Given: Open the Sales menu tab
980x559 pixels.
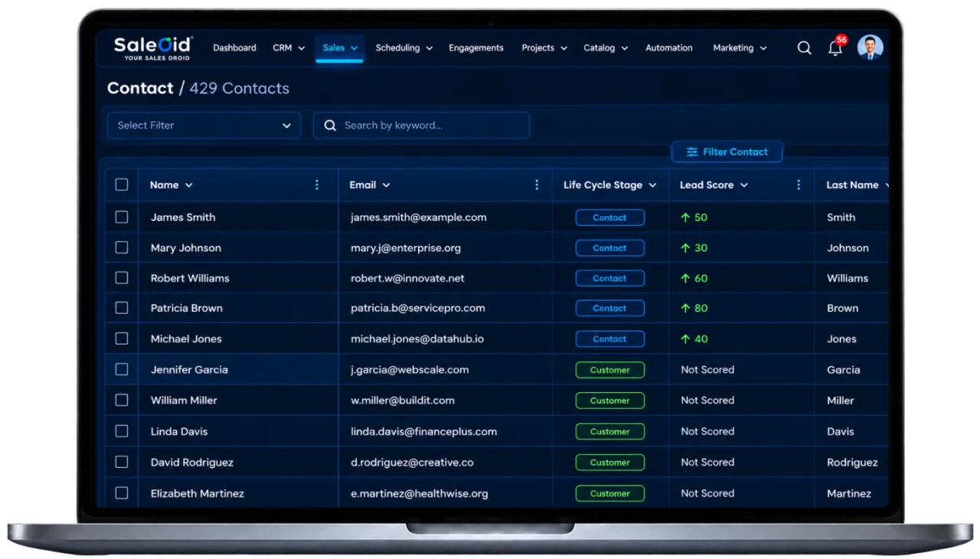Looking at the screenshot, I should pos(340,47).
